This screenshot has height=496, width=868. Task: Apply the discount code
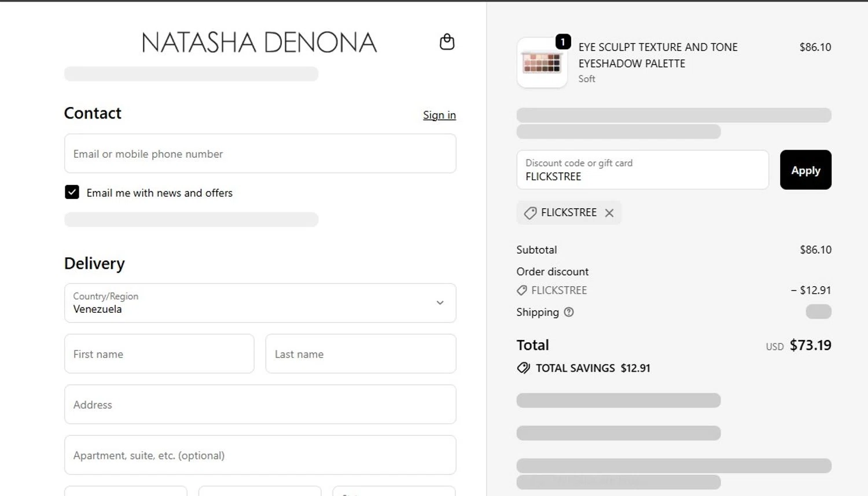point(806,170)
